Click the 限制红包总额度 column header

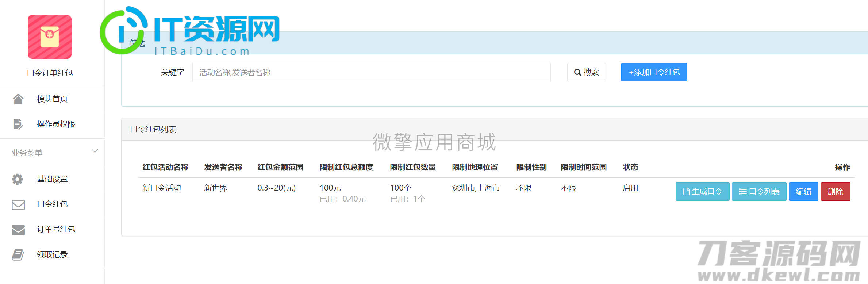(346, 167)
